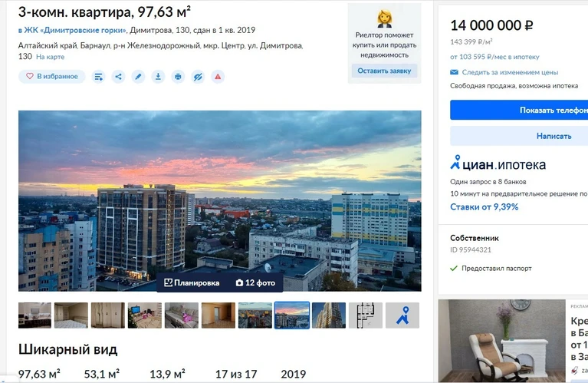588x383 pixels.
Task: Open the На карте map link
Action: 51,57
